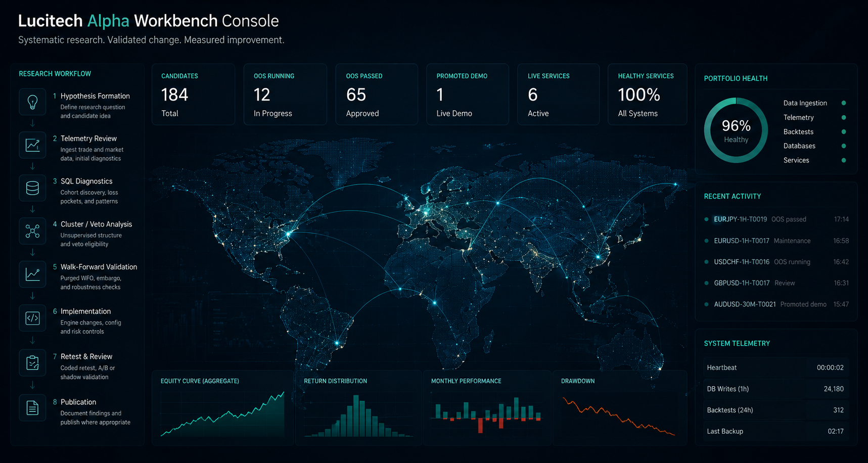Screen dimensions: 868x463
Task: Click the 17:14 timestamp
Action: 841,219
